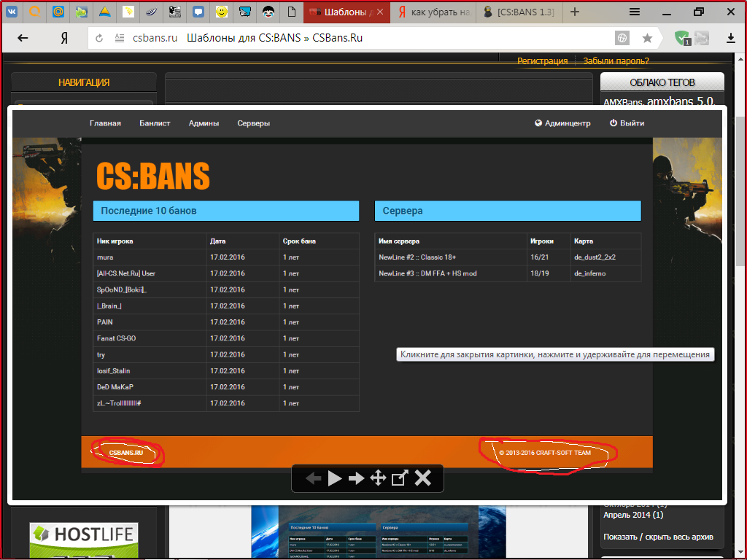Click the 'mura' player name cell
This screenshot has height=560, width=747.
point(150,257)
